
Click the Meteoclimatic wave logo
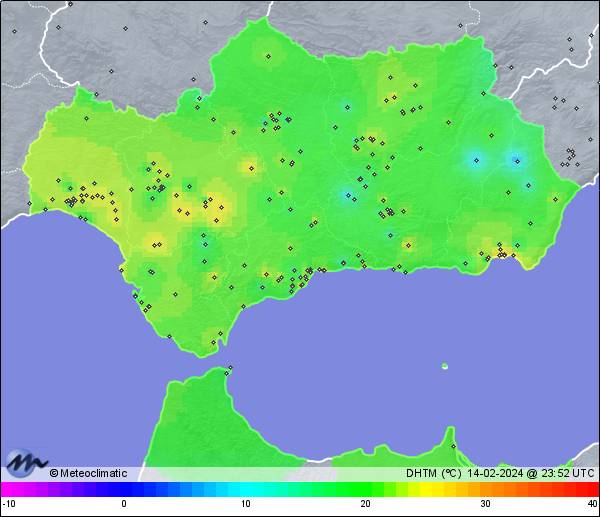[26, 463]
